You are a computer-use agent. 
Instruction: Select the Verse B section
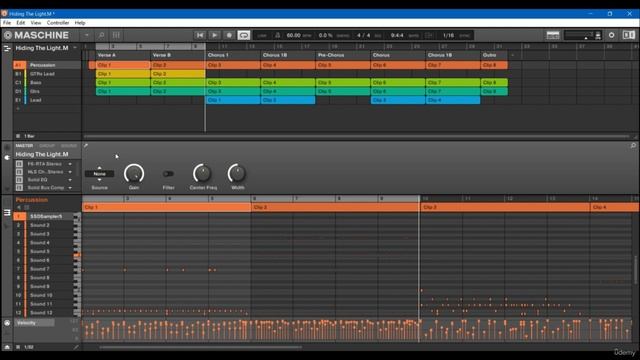coord(178,55)
